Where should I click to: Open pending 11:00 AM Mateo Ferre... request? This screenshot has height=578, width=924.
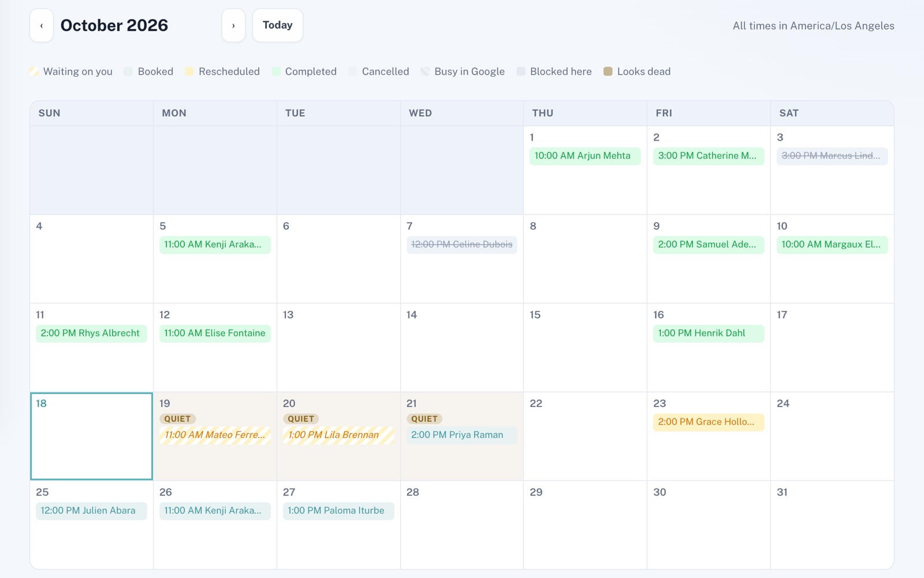[215, 435]
